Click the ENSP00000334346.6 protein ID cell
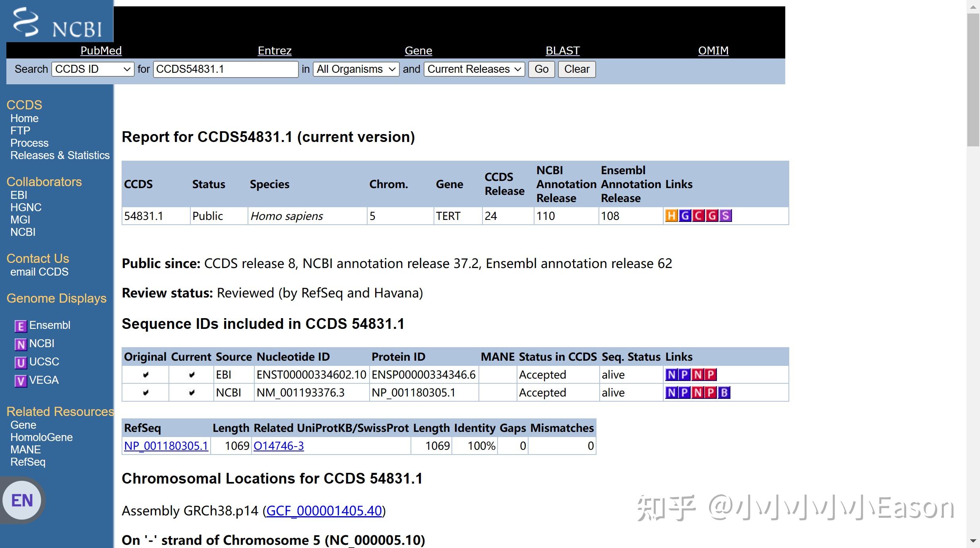This screenshot has width=980, height=548. pos(424,375)
